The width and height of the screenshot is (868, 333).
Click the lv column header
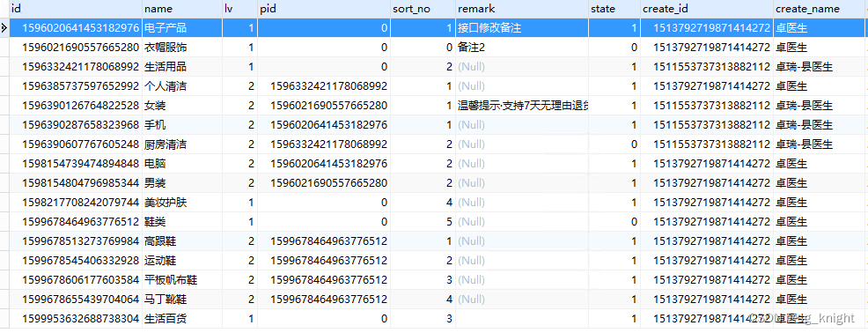pos(239,8)
